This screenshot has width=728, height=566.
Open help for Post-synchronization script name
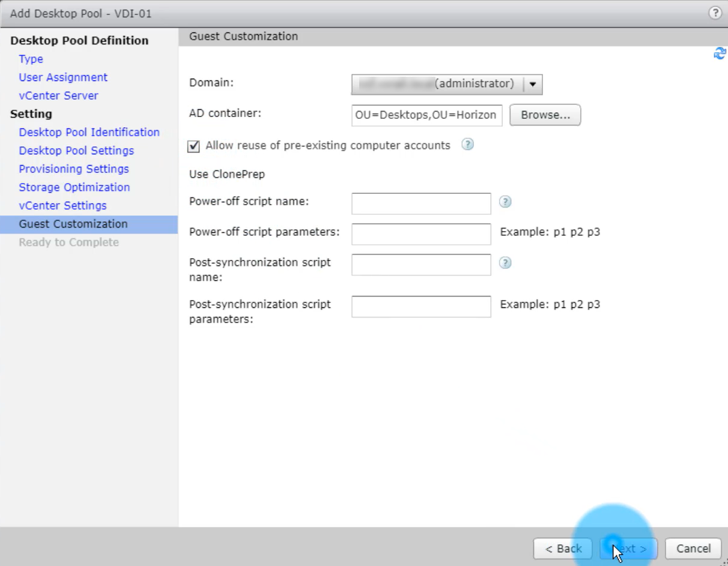pyautogui.click(x=505, y=263)
